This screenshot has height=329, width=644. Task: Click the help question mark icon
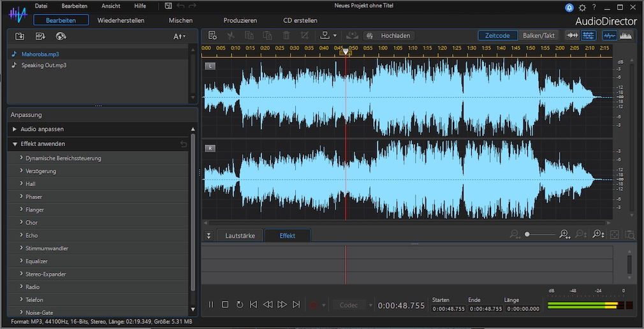[x=594, y=8]
